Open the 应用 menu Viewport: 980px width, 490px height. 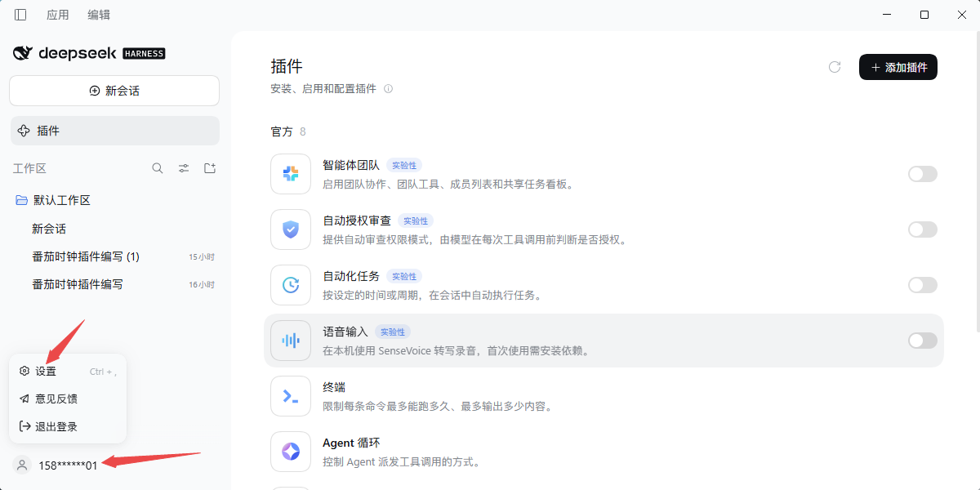58,15
